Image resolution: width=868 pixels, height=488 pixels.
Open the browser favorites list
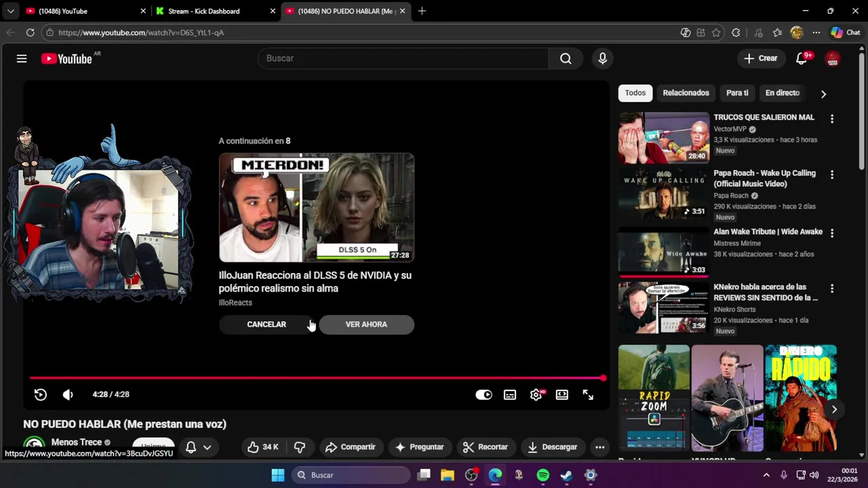coord(777,33)
